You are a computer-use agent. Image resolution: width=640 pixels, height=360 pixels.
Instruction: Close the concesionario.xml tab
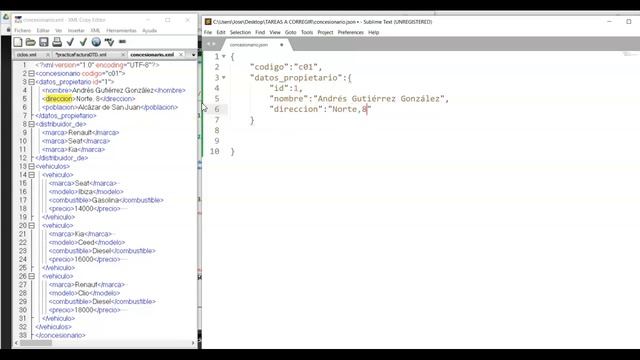click(181, 55)
